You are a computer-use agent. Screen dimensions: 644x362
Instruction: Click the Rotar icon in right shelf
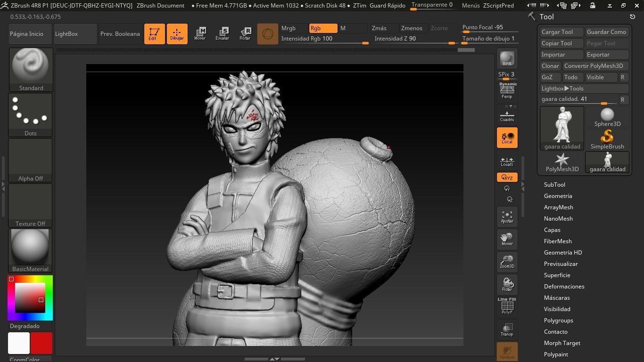point(507,284)
